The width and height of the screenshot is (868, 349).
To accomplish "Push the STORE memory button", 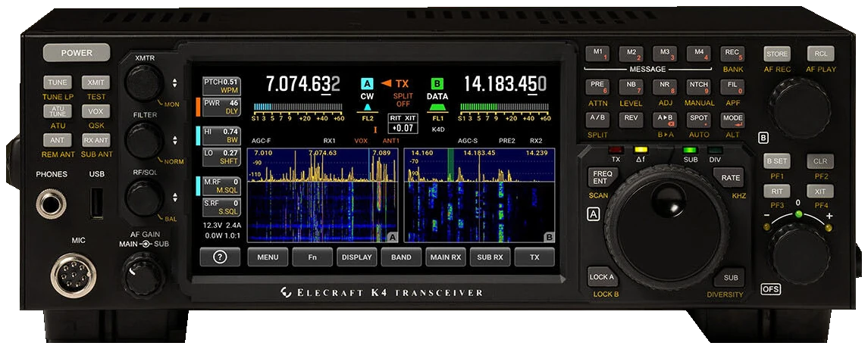I will pos(777,54).
